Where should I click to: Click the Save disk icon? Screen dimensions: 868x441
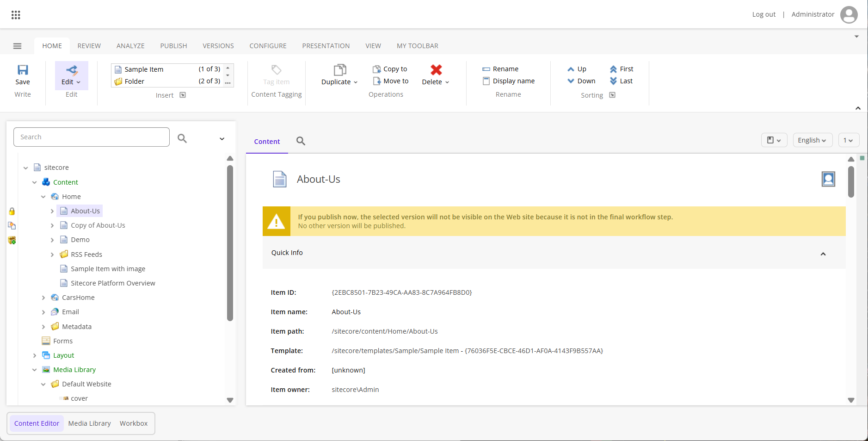tap(23, 70)
